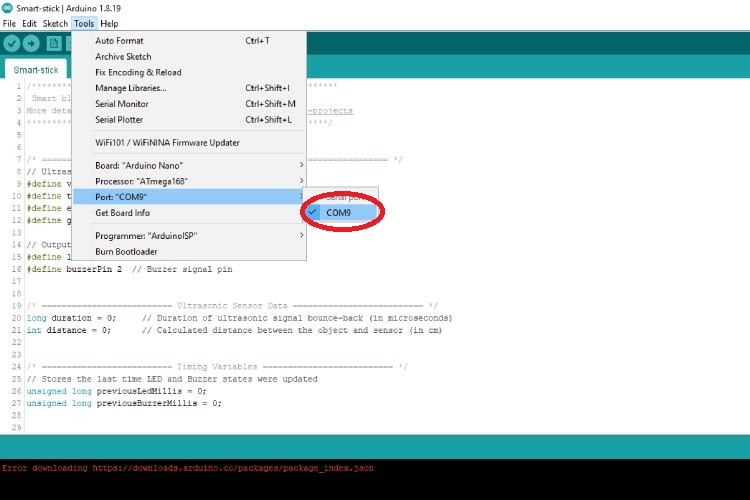Expand the Processor: "ATmega168" submenu
Viewport: 750px width, 500px height.
coord(189,181)
